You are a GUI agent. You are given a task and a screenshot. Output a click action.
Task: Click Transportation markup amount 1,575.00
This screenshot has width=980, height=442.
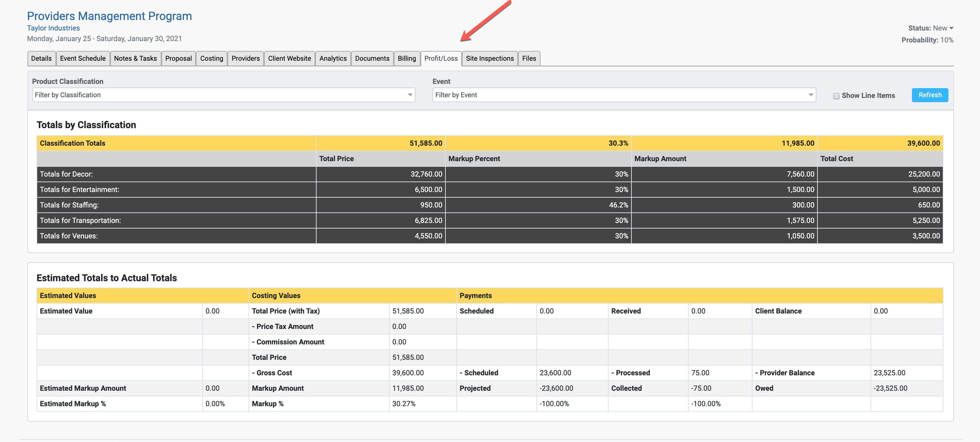tap(800, 220)
